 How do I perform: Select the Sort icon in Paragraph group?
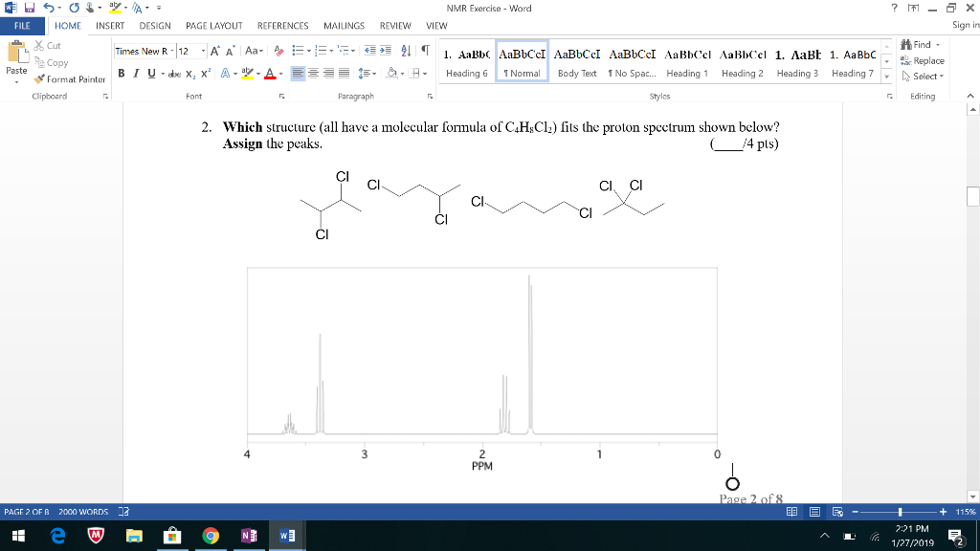point(406,51)
